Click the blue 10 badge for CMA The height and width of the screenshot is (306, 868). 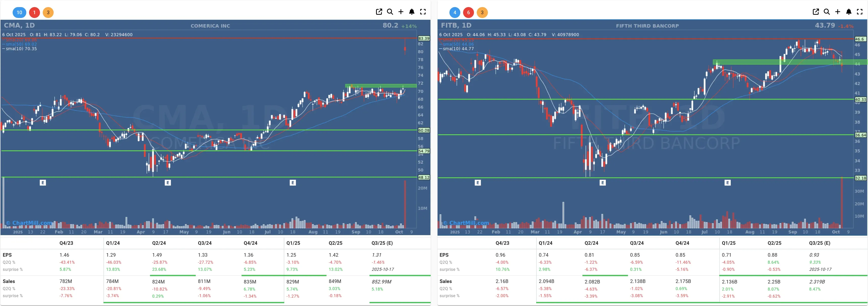[x=19, y=12]
